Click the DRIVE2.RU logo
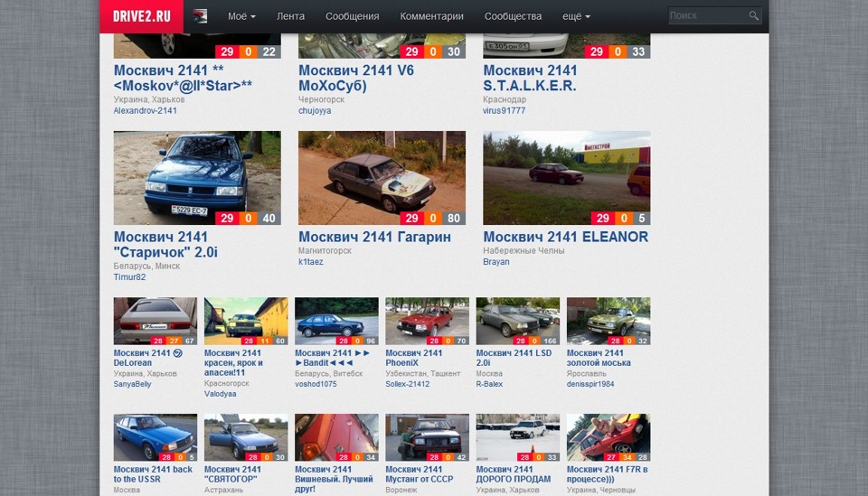The image size is (868, 496). [x=142, y=16]
